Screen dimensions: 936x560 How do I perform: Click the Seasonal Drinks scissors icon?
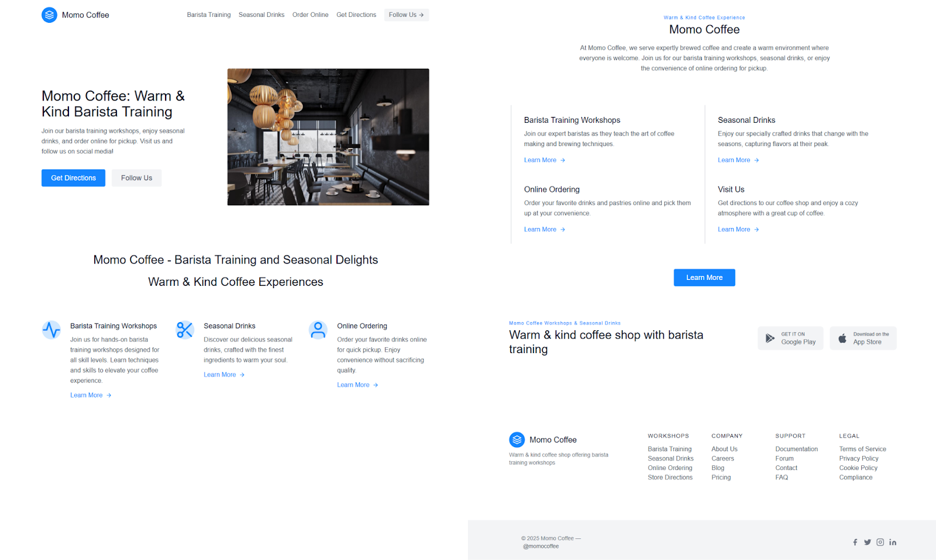click(x=185, y=330)
